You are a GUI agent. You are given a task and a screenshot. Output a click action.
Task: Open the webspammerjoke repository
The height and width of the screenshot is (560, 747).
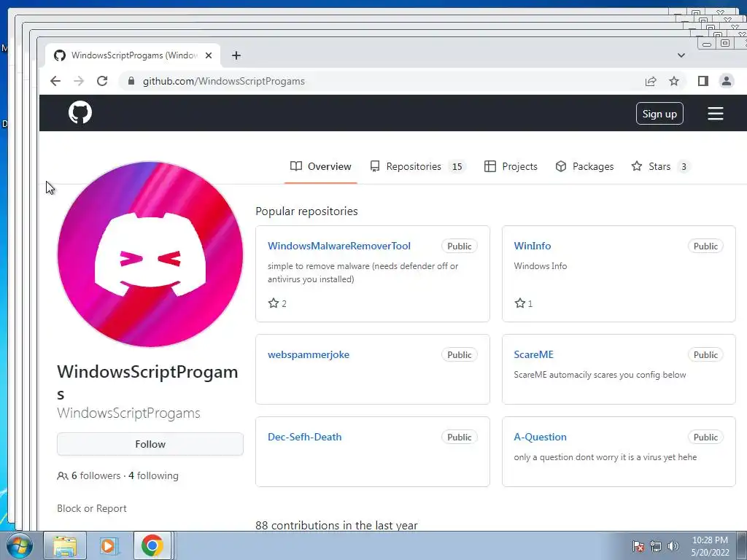309,354
